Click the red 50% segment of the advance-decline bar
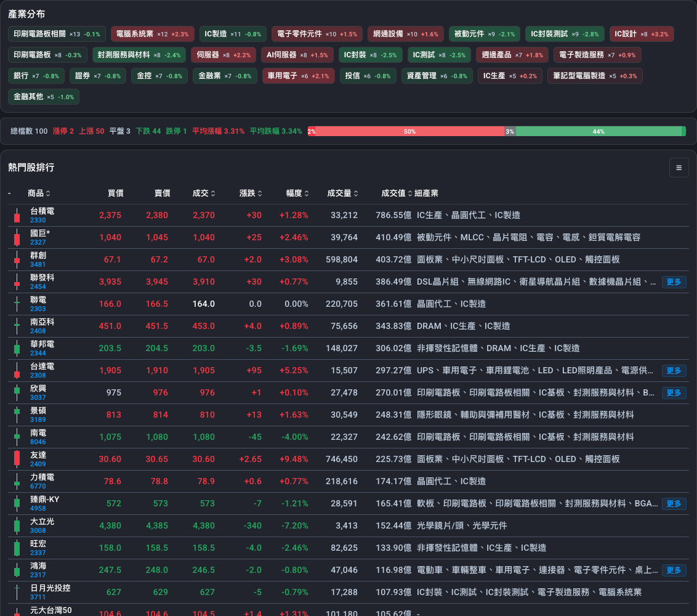Screen dimensions: 697x616 (410, 131)
